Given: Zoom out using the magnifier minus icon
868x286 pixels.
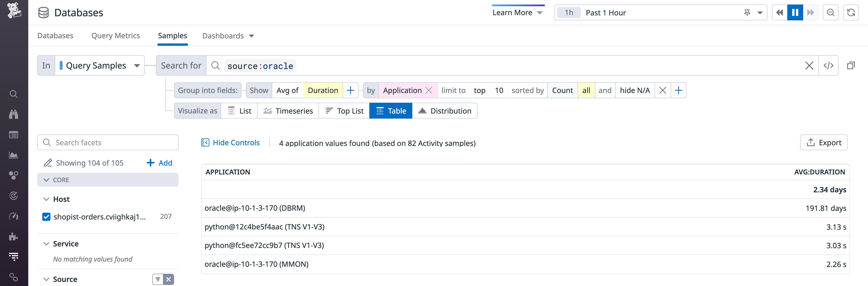Looking at the screenshot, I should coord(831,12).
